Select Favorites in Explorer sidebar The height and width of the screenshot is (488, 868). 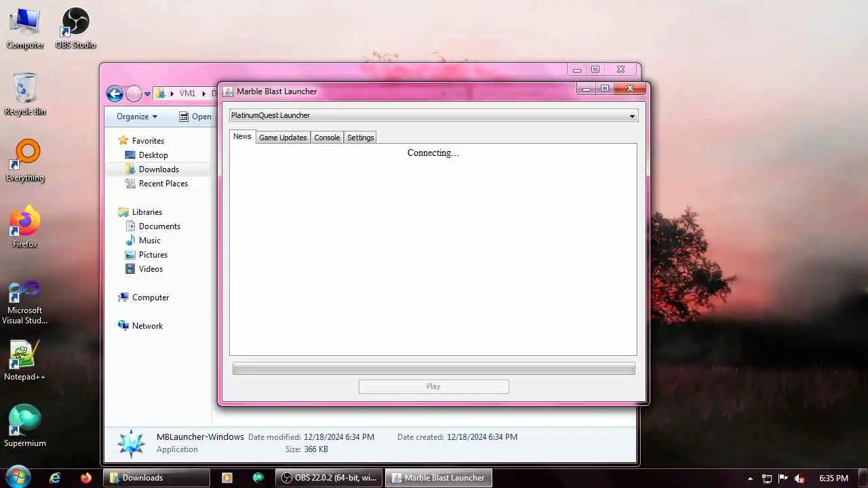pyautogui.click(x=141, y=140)
